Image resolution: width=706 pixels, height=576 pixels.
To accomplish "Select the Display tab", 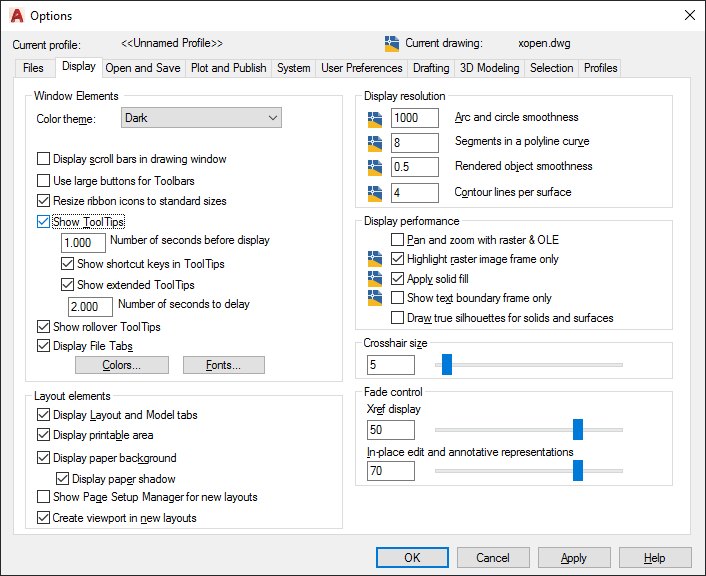I will tap(79, 67).
